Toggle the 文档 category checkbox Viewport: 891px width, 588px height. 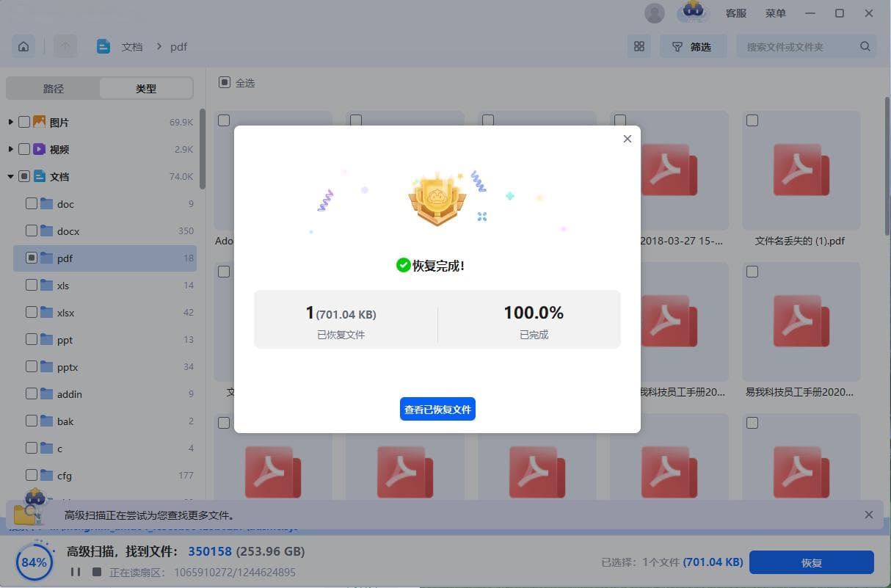pos(24,176)
